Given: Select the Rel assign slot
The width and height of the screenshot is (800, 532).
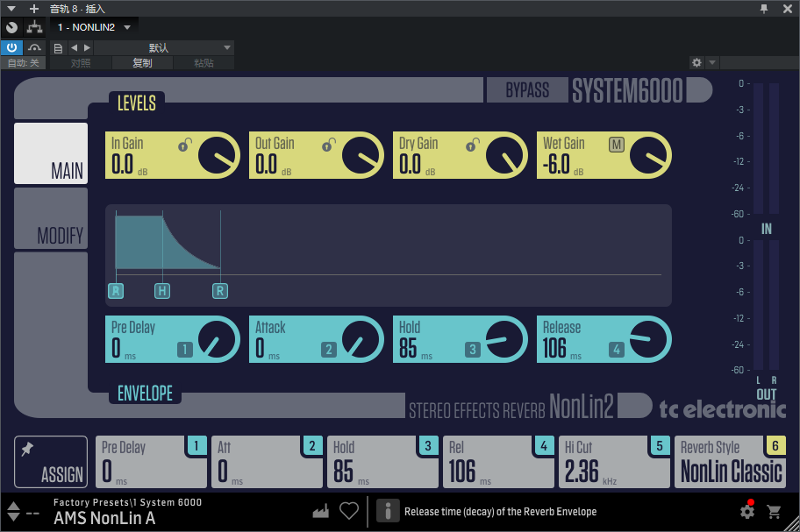Looking at the screenshot, I should point(498,462).
